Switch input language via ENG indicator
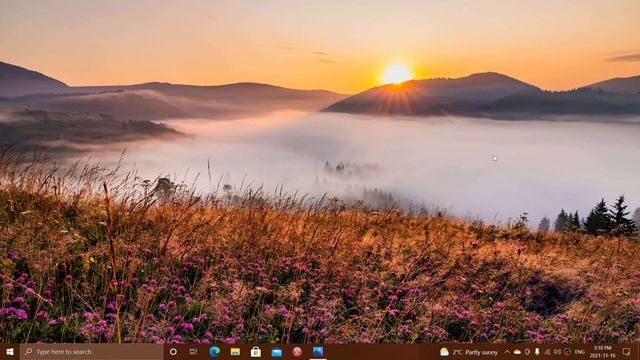The width and height of the screenshot is (640, 360). click(x=580, y=352)
